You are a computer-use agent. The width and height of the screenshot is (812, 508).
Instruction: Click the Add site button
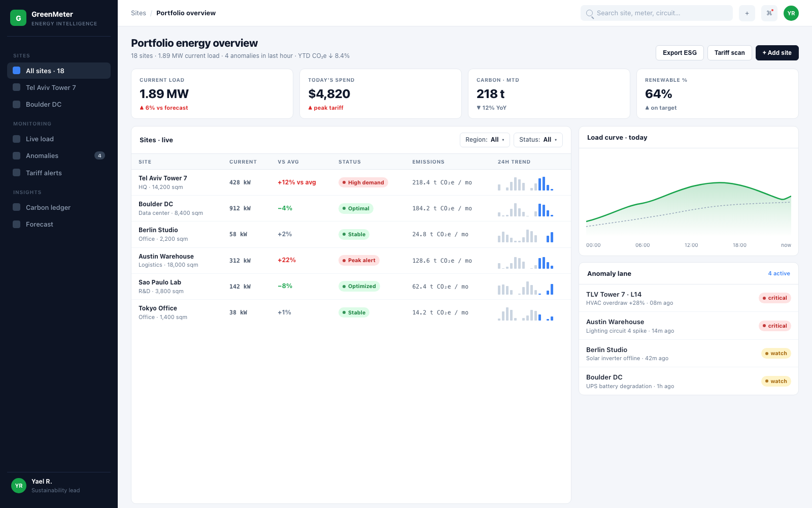click(x=777, y=53)
